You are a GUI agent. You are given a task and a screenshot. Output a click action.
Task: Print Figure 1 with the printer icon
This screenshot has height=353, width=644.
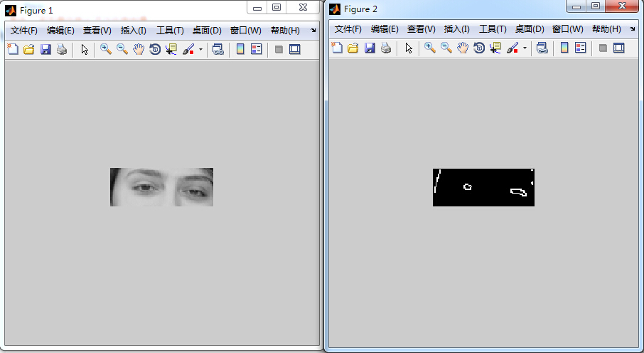[62, 49]
